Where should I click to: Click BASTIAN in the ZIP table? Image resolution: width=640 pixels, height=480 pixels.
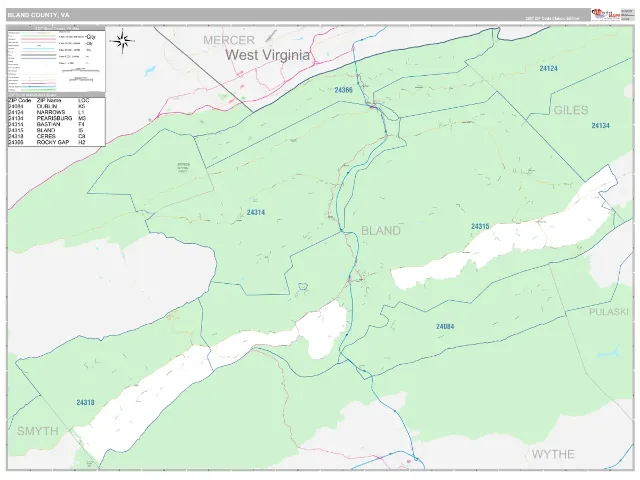coord(49,124)
